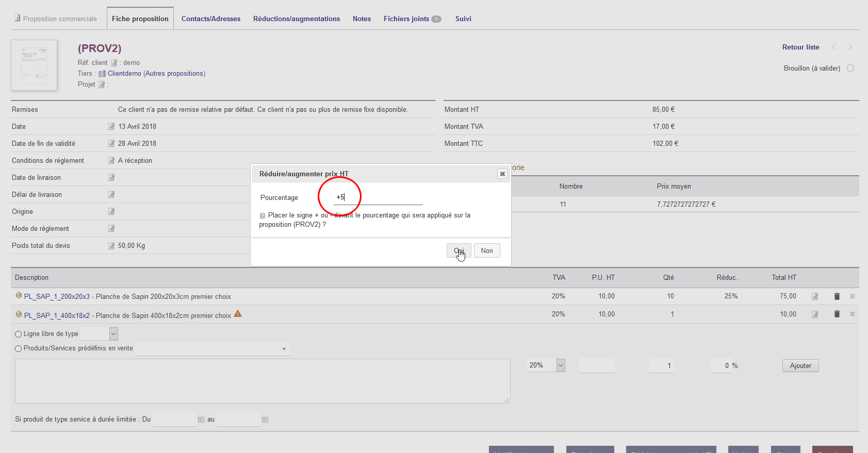This screenshot has height=453, width=868.
Task: Open calendar picker for Du start date
Action: (x=201, y=420)
